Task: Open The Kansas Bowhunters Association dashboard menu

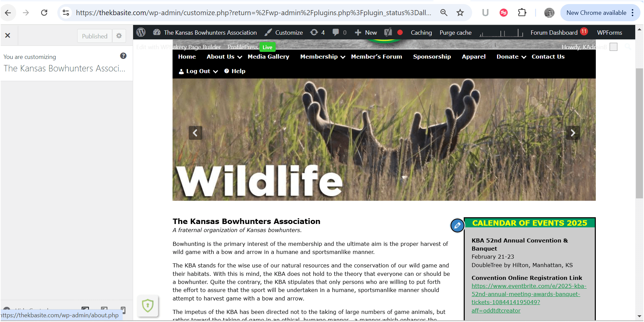Action: pyautogui.click(x=205, y=32)
